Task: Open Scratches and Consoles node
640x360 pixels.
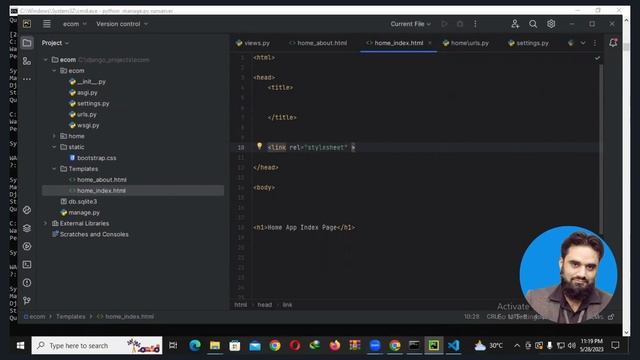Action: coord(90,234)
